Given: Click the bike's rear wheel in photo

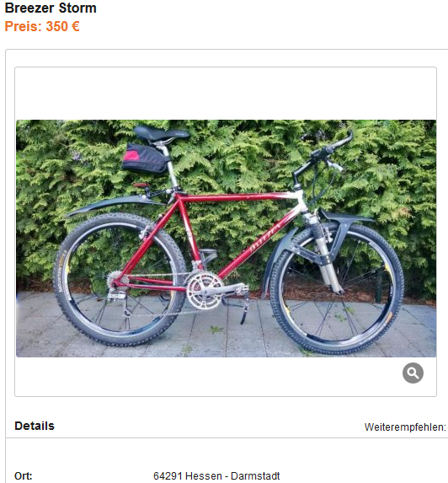Looking at the screenshot, I should coord(120,279).
